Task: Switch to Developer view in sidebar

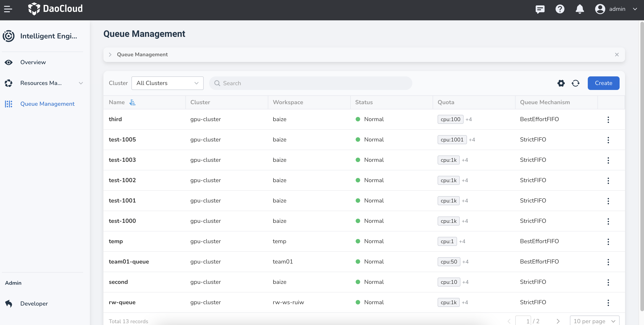Action: (34, 304)
